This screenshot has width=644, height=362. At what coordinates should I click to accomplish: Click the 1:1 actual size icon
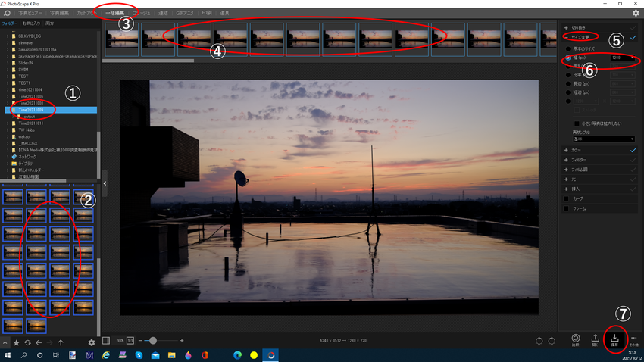[130, 340]
